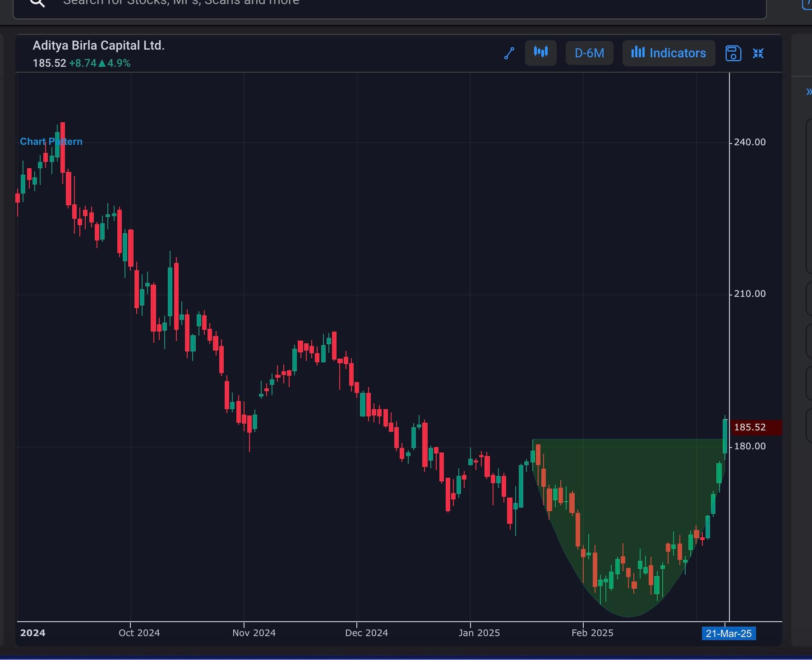Select the line drawing tool icon
This screenshot has width=812, height=660.
(x=509, y=53)
